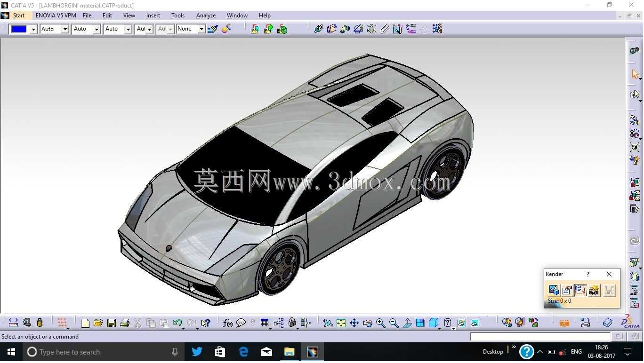Viewport: 644px width, 363px height.
Task: Click the Render panel help question mark
Action: (x=588, y=274)
